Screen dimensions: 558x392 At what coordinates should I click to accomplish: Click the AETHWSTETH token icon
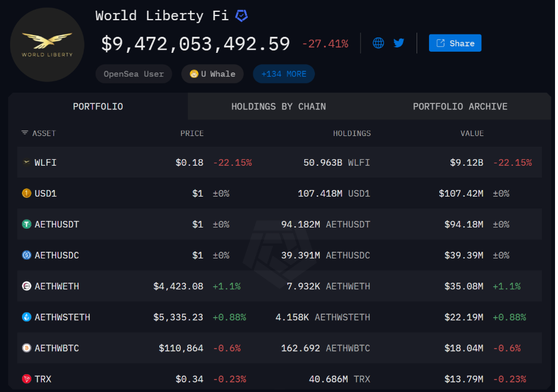click(27, 317)
